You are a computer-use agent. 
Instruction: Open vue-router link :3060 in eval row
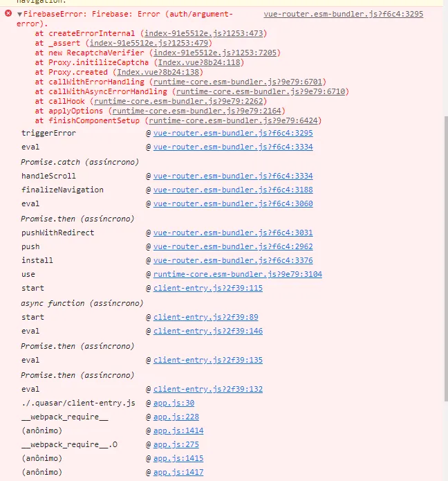click(x=233, y=203)
